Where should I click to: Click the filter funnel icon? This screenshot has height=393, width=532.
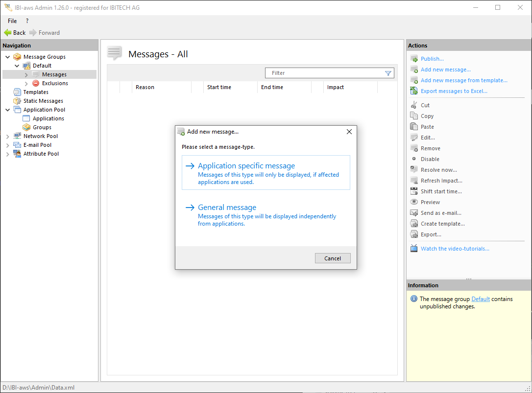[x=388, y=73]
